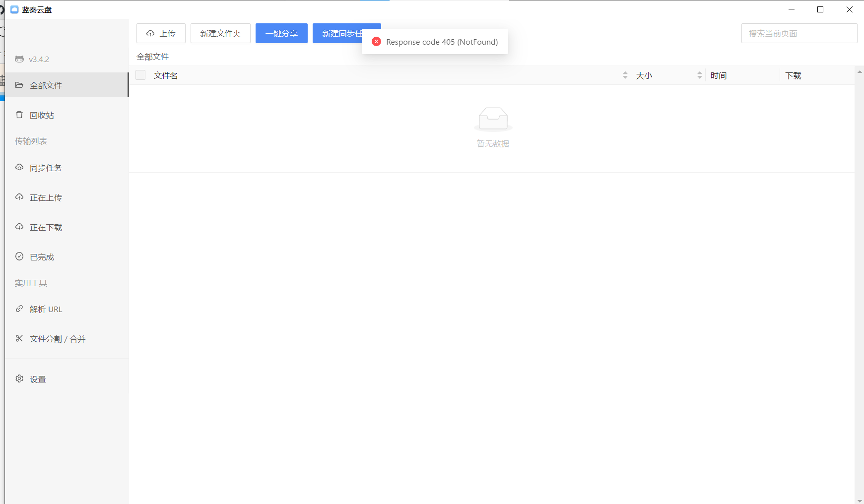Open the 回收站 (Recycle Bin) section
The image size is (864, 504).
(x=42, y=115)
